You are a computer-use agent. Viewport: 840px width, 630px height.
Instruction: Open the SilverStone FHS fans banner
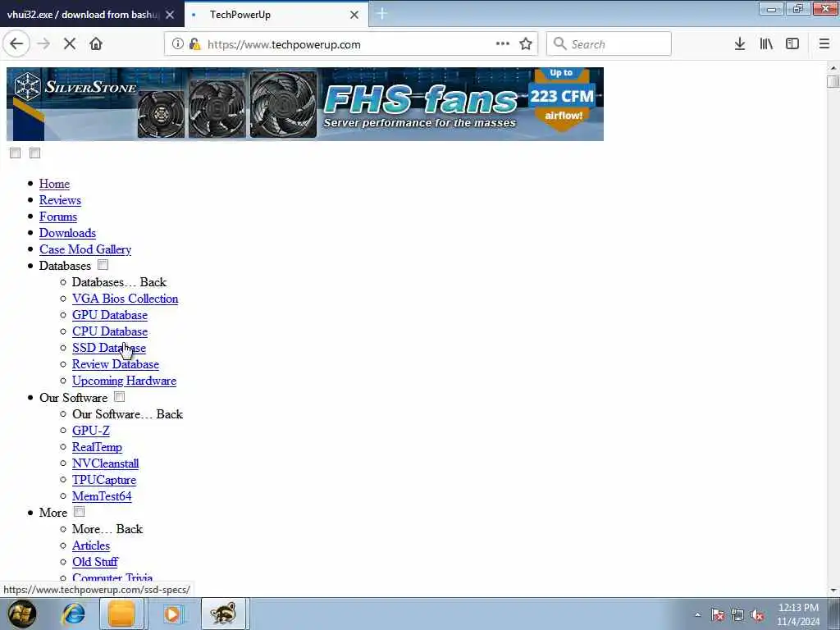tap(305, 104)
